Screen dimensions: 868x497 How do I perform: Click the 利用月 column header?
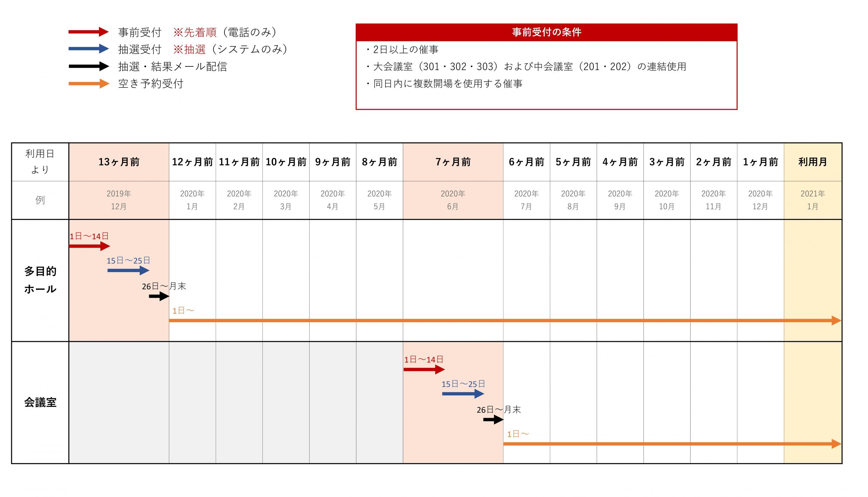(x=813, y=162)
